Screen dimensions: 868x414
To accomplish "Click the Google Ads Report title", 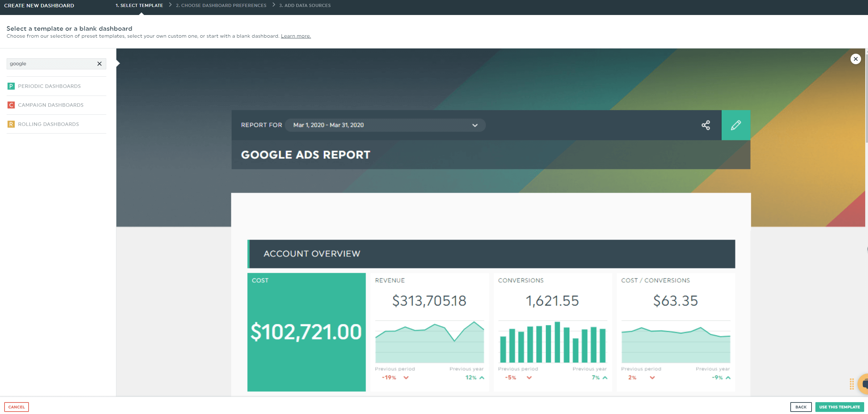I will [306, 155].
